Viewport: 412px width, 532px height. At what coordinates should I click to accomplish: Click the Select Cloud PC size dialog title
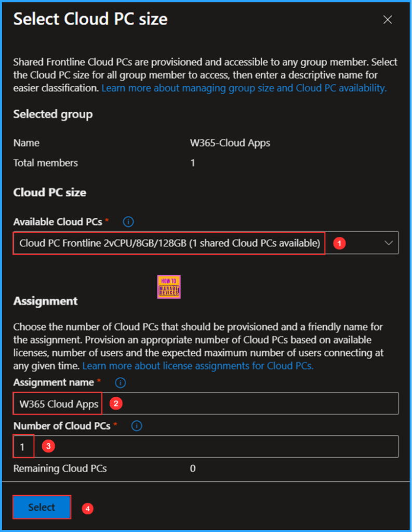[90, 19]
